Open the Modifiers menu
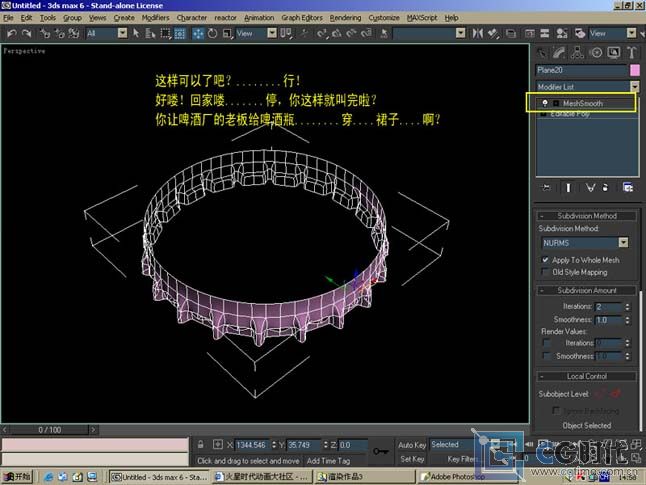Screen dimensions: 646x485 (x=155, y=18)
